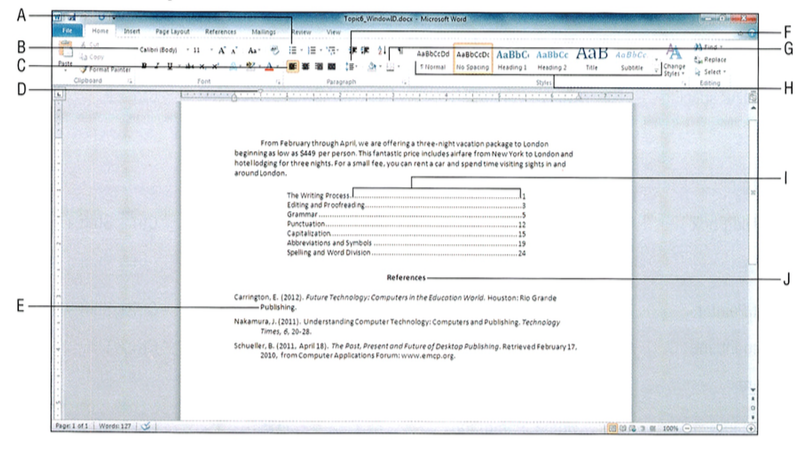Apply the Normal style

click(433, 60)
